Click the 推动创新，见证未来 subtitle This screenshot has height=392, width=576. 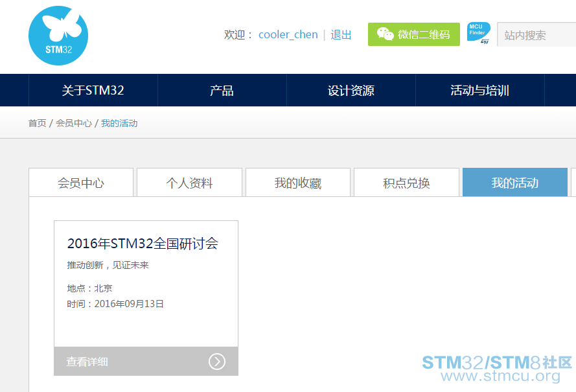coord(108,265)
